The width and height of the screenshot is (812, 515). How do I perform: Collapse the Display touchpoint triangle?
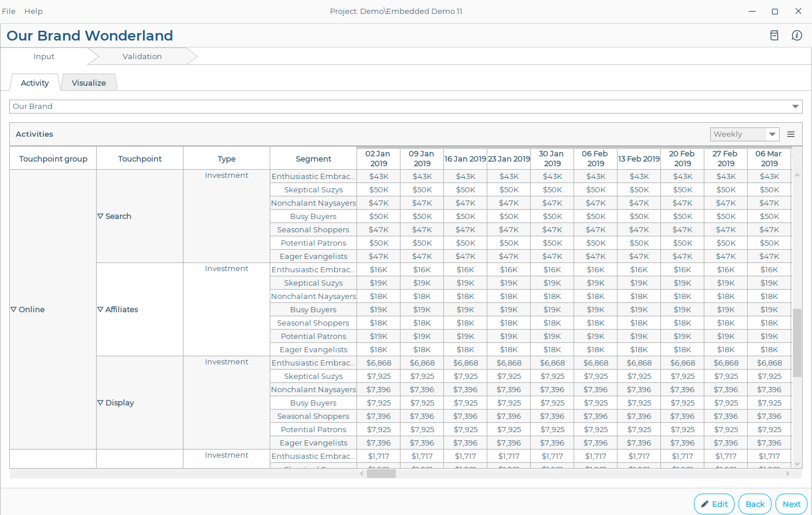tap(100, 403)
